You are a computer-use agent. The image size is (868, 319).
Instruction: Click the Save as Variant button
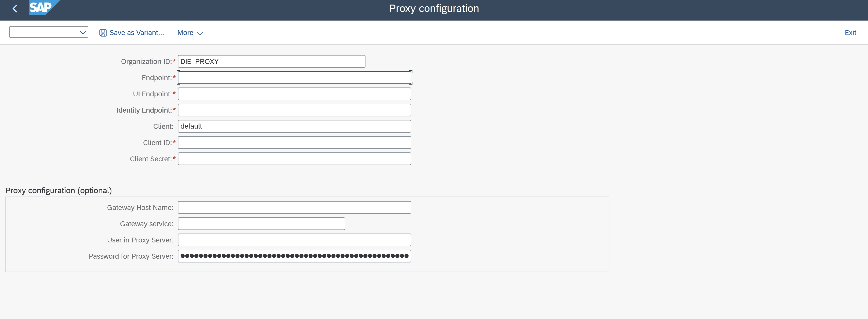(x=131, y=32)
